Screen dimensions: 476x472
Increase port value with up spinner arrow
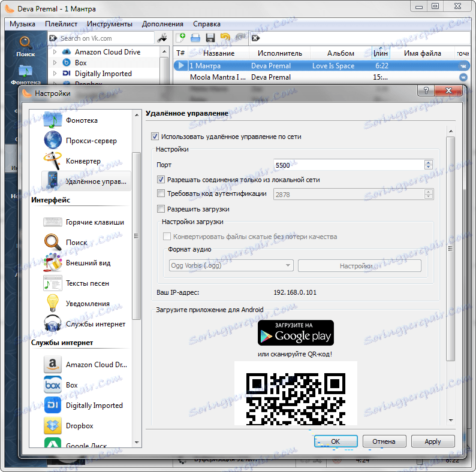coord(428,162)
